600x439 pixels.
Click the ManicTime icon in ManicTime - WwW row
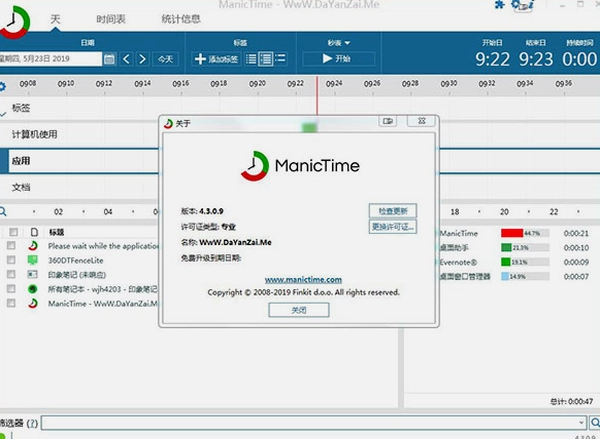tap(33, 304)
